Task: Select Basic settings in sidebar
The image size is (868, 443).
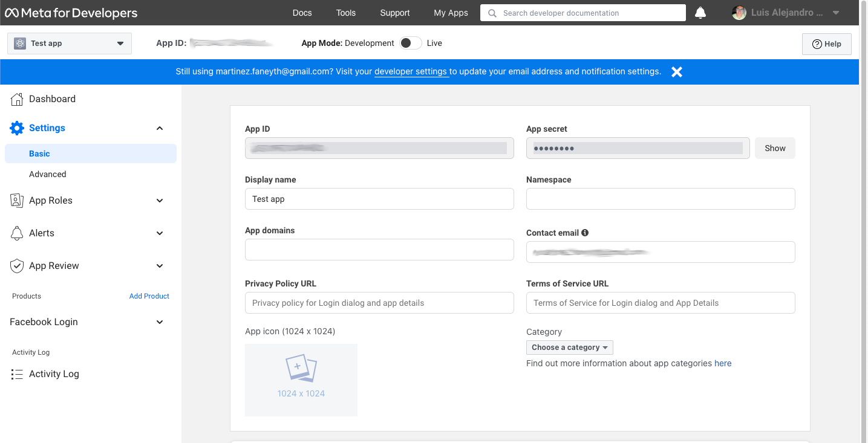Action: click(91, 154)
